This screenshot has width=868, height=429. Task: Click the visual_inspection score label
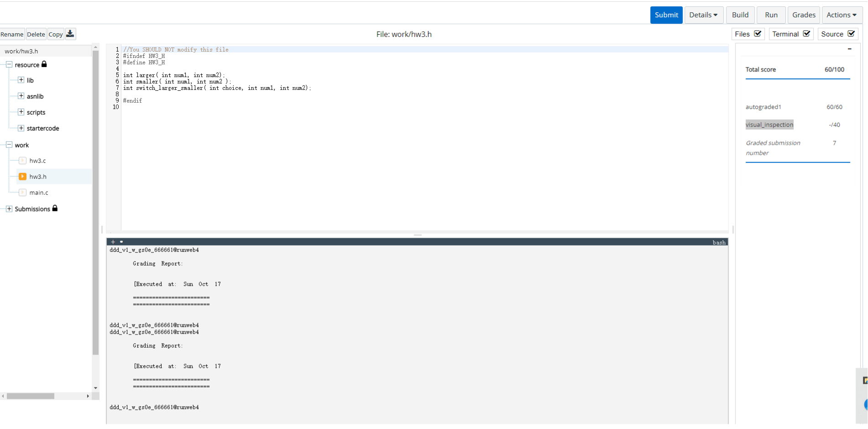[x=769, y=125]
